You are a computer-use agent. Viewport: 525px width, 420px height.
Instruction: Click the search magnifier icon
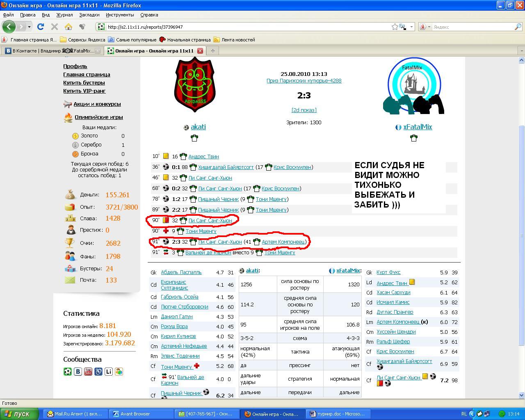point(518,27)
